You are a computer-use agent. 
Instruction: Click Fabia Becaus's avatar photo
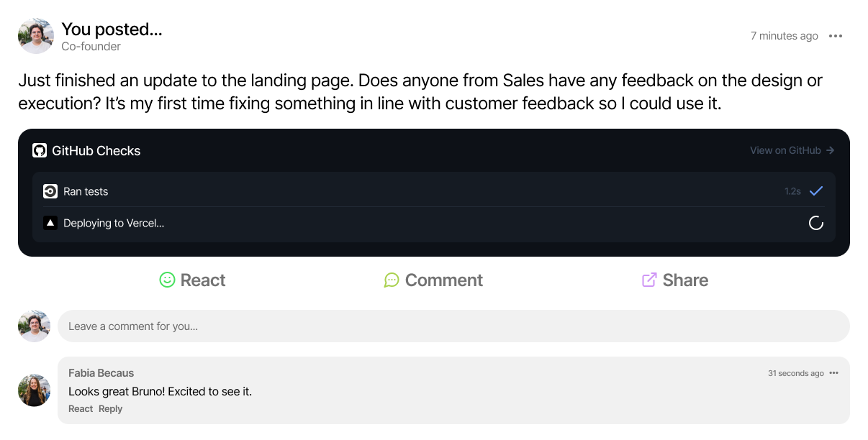click(x=34, y=390)
